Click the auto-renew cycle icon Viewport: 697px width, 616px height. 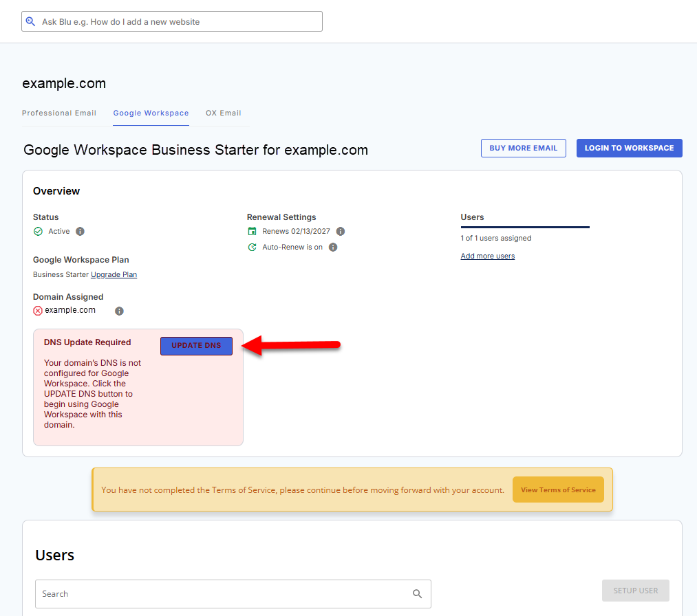tap(252, 247)
